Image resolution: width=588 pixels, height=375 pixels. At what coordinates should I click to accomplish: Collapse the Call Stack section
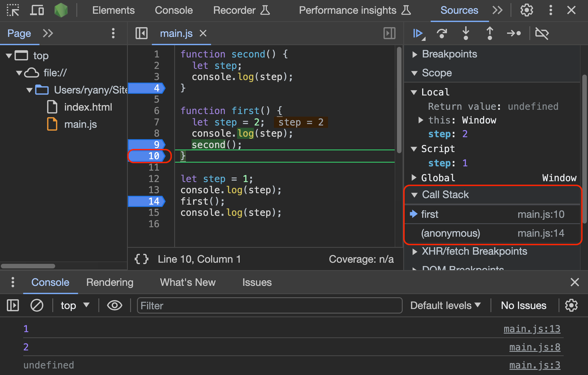415,195
